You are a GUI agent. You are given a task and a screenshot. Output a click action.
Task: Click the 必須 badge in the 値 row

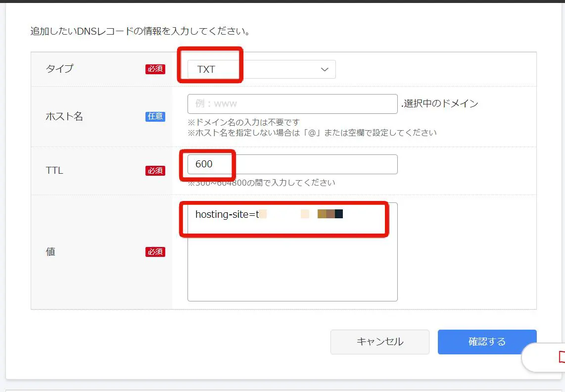(155, 252)
